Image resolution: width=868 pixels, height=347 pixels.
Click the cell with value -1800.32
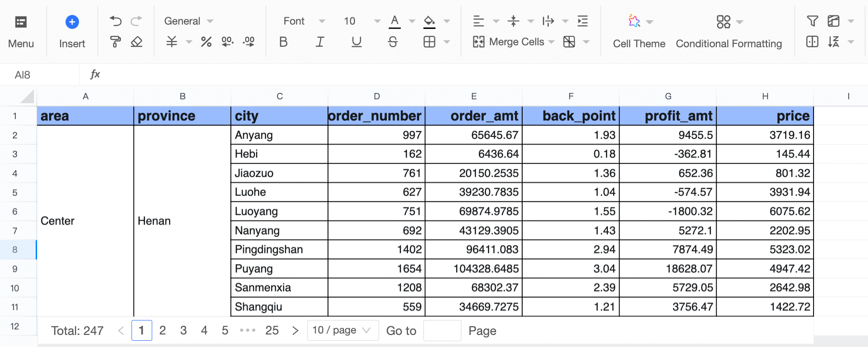point(668,211)
